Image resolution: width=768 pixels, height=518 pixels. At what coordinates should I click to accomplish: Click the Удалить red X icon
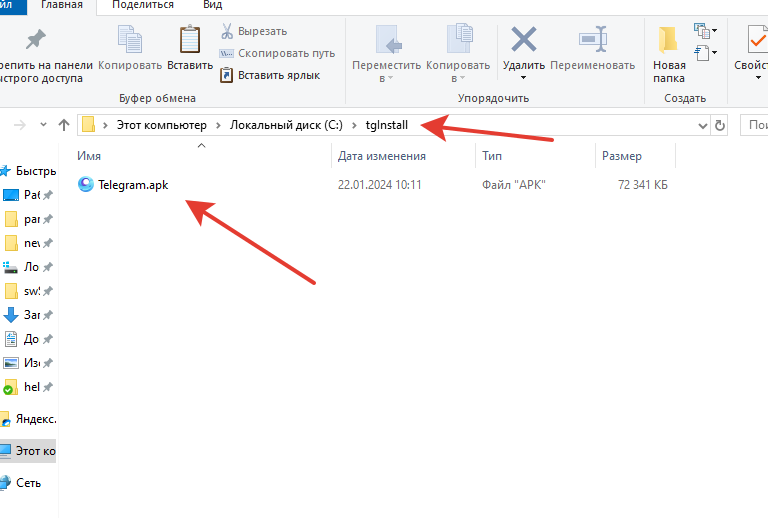click(524, 39)
